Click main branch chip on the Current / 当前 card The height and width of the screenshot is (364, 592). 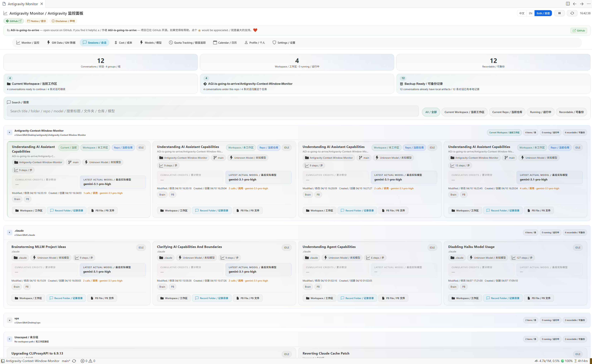coord(73,162)
